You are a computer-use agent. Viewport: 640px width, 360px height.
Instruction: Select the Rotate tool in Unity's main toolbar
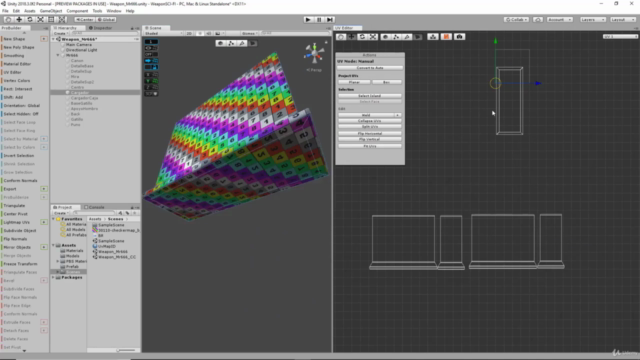click(x=29, y=19)
